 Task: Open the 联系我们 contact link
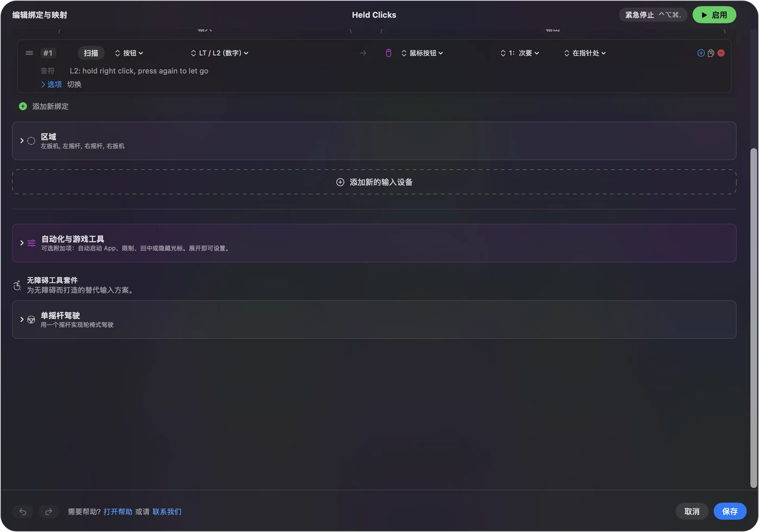[167, 512]
